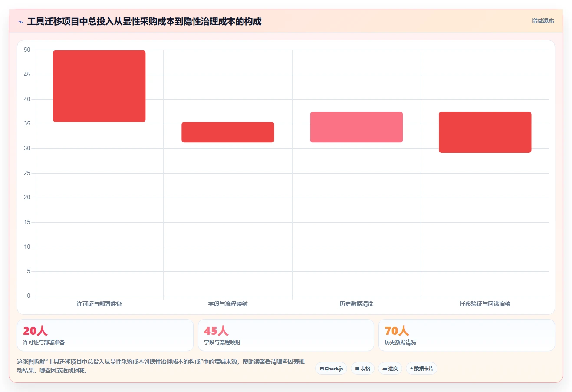The width and height of the screenshot is (572, 392).
Task: Click the 增减瀑布 badge
Action: (x=542, y=21)
